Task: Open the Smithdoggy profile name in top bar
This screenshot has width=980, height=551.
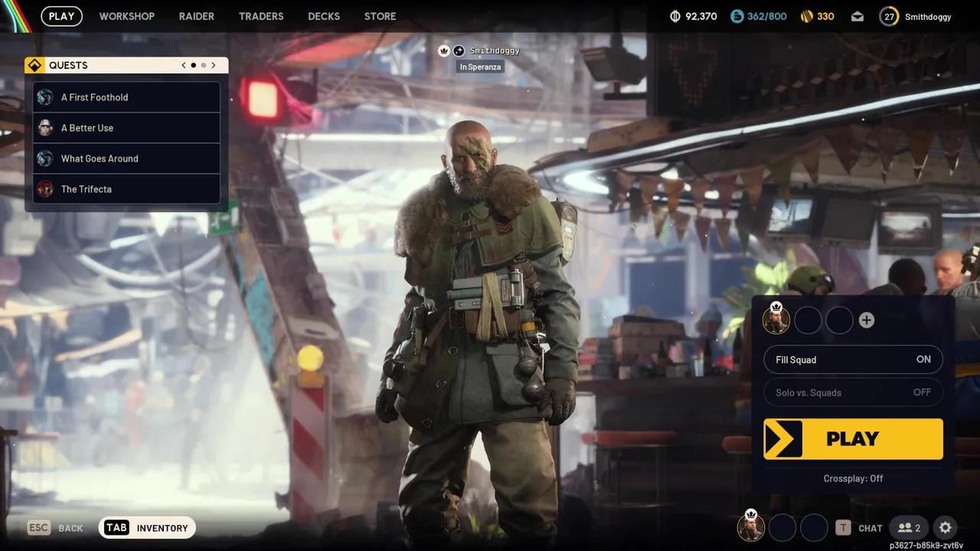Action: pyautogui.click(x=928, y=17)
